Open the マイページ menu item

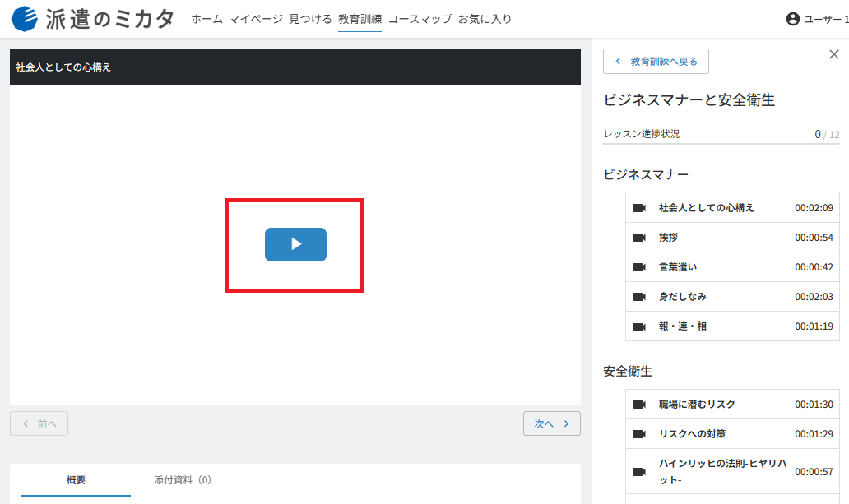(x=256, y=19)
